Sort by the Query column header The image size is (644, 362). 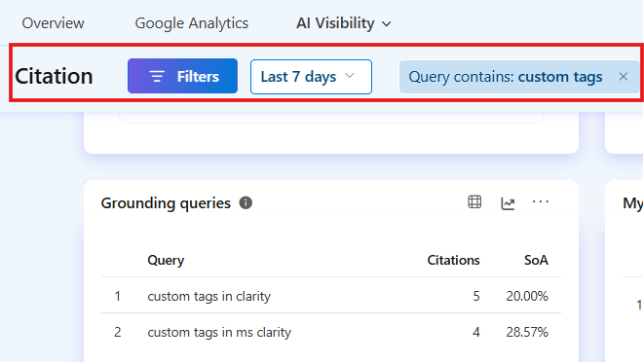pos(166,260)
